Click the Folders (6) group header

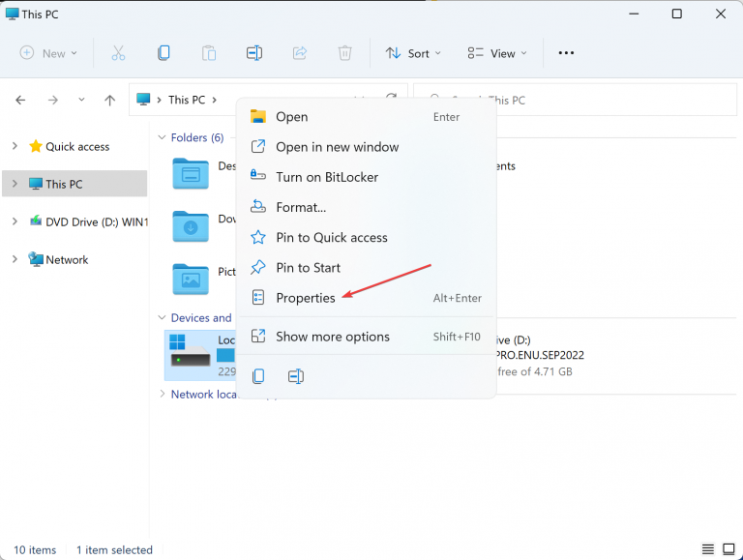pos(197,137)
